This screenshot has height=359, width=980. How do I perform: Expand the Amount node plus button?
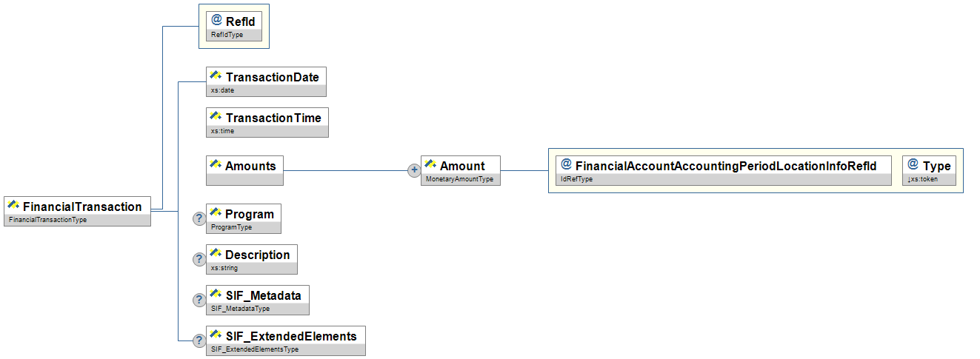[415, 170]
